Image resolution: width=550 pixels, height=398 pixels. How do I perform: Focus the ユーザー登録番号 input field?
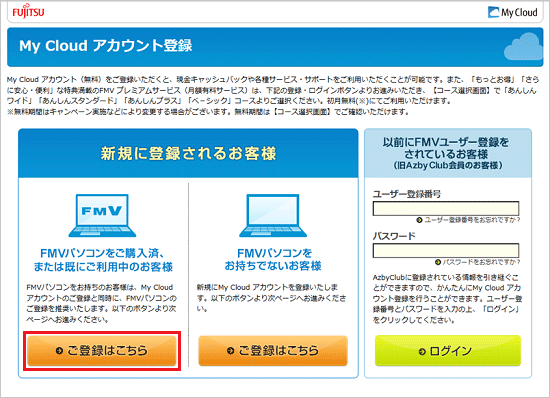[x=445, y=209]
